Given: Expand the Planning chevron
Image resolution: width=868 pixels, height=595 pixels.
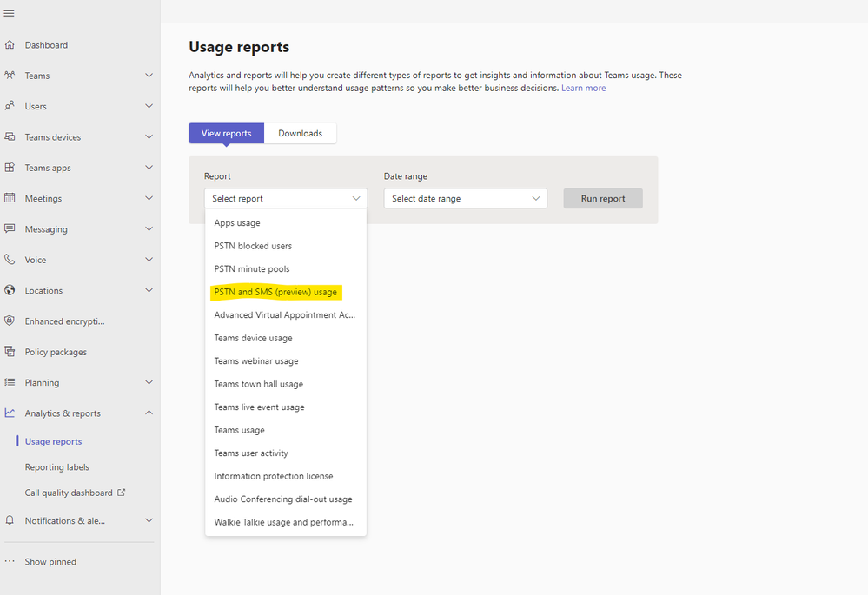Looking at the screenshot, I should 149,382.
